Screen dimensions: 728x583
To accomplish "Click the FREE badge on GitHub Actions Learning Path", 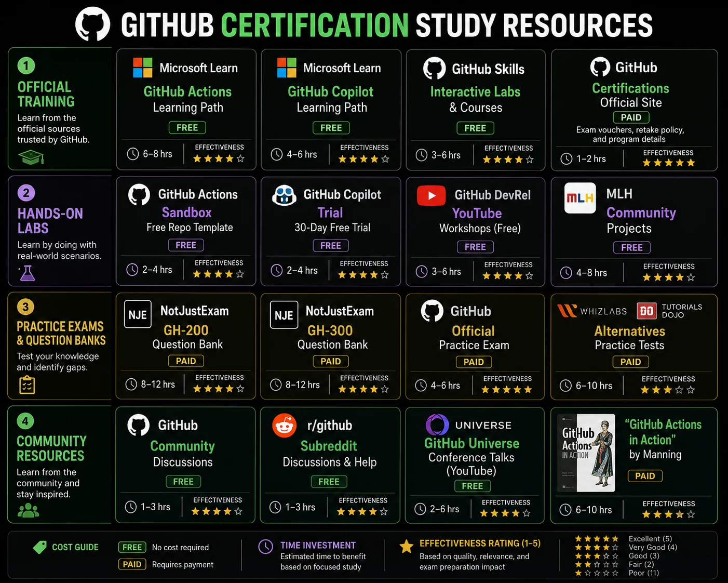I will [x=187, y=127].
